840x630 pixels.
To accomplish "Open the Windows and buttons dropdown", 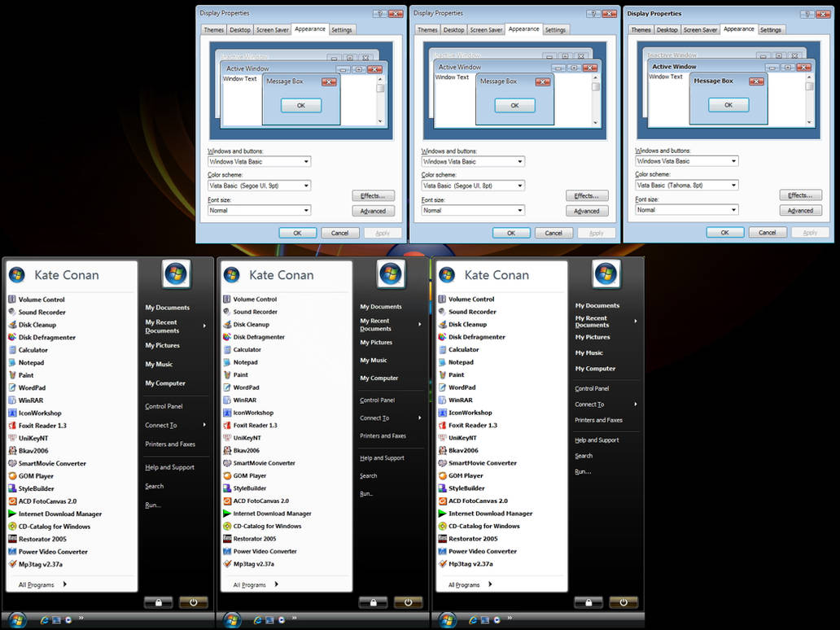I will [258, 161].
